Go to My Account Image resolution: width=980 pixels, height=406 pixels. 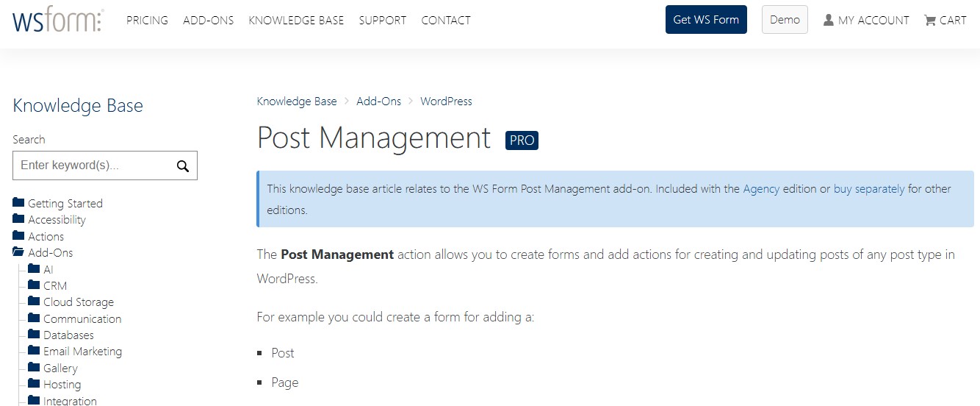point(873,21)
